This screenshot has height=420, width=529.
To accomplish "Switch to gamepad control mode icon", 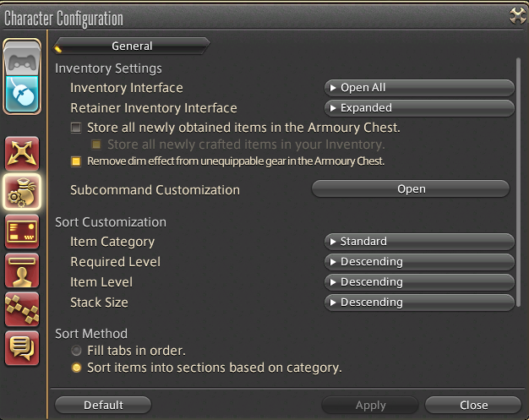I will (22, 59).
